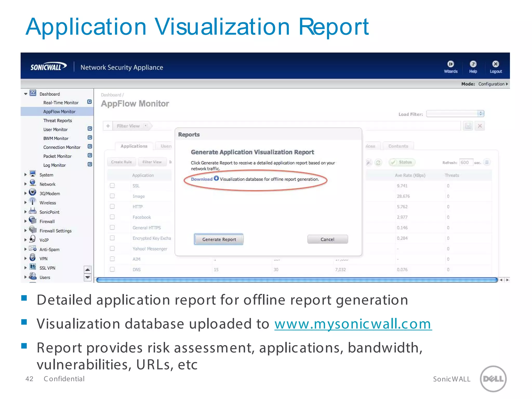Image resolution: width=532 pixels, height=399 pixels.
Task: Open the Help icon in header
Action: (473, 64)
